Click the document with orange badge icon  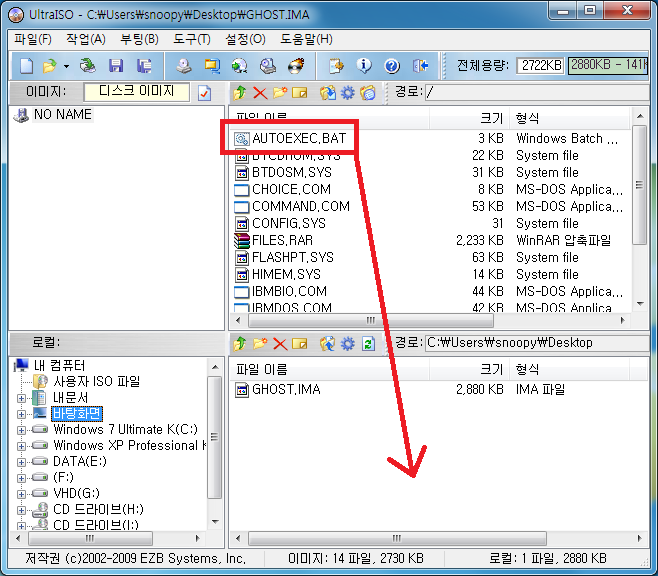[x=295, y=66]
